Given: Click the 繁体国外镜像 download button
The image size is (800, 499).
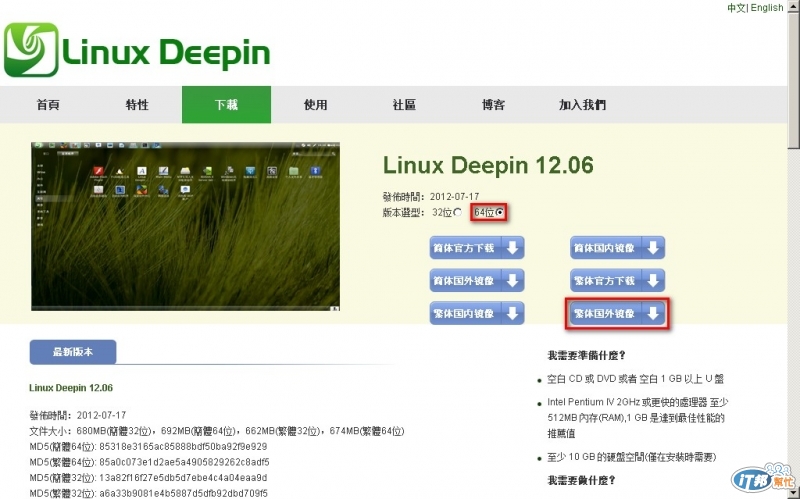Looking at the screenshot, I should pos(617,313).
